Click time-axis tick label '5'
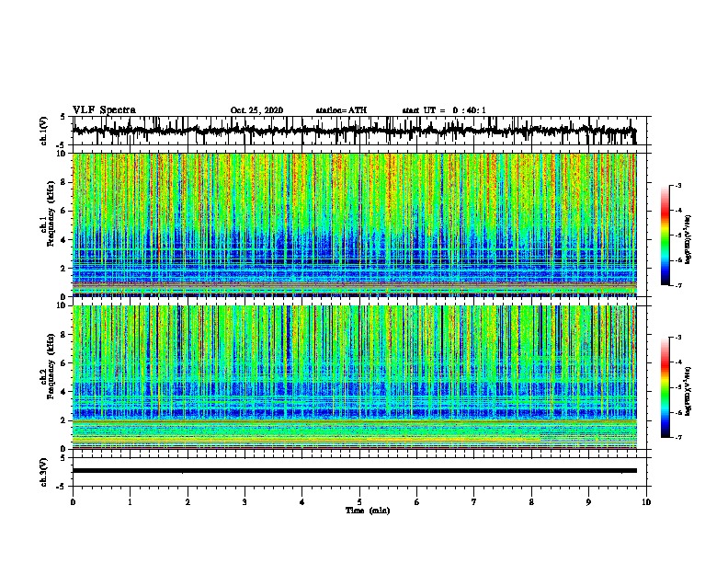The height and width of the screenshot is (563, 728). (359, 501)
